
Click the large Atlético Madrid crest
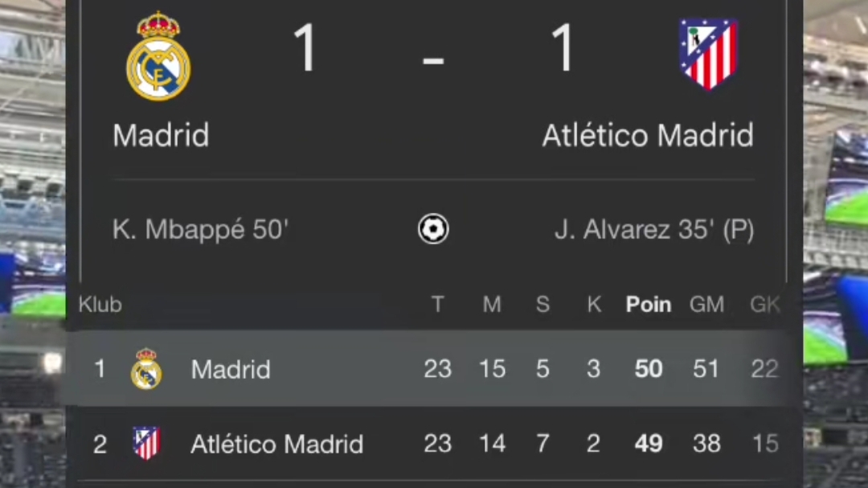tap(709, 54)
